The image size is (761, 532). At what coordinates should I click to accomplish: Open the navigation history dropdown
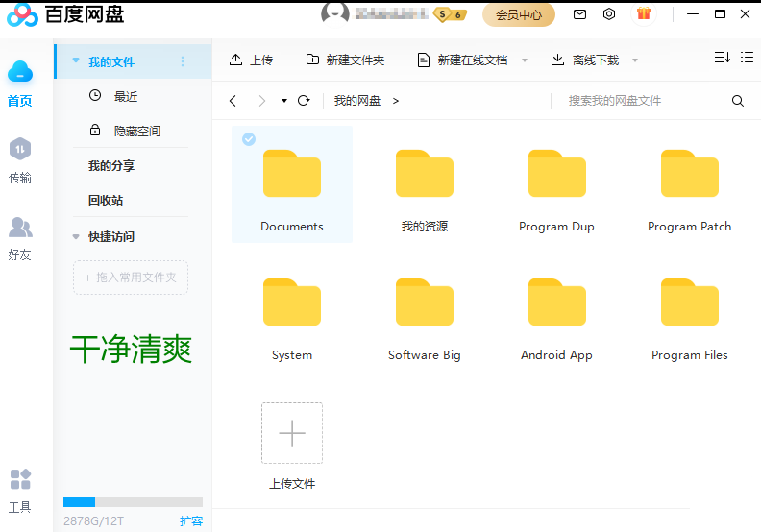pyautogui.click(x=284, y=101)
